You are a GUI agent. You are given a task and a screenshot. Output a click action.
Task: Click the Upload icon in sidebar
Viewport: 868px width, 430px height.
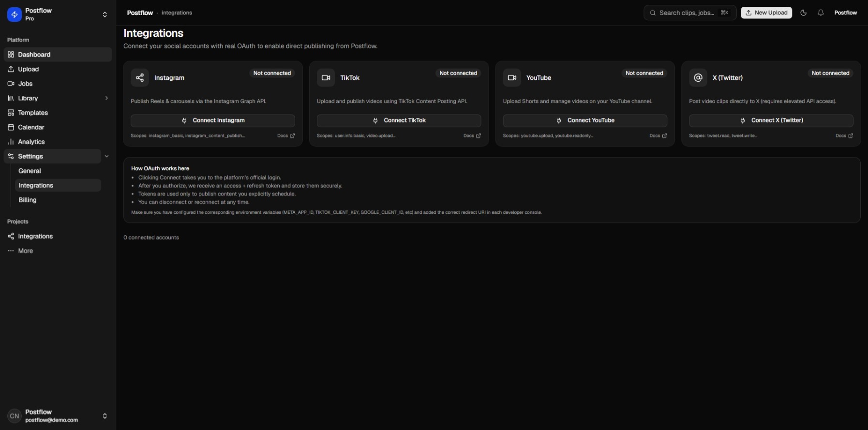[x=11, y=69]
